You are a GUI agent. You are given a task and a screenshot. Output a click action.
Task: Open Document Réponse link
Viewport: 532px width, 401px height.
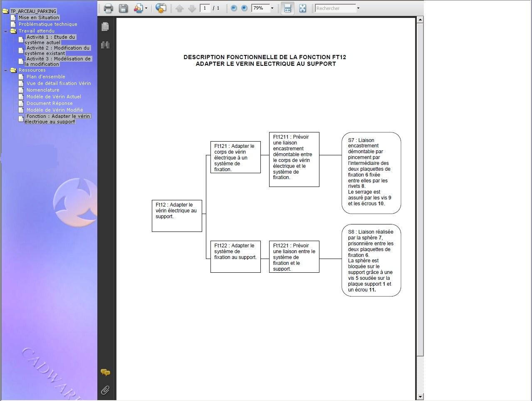tap(49, 103)
